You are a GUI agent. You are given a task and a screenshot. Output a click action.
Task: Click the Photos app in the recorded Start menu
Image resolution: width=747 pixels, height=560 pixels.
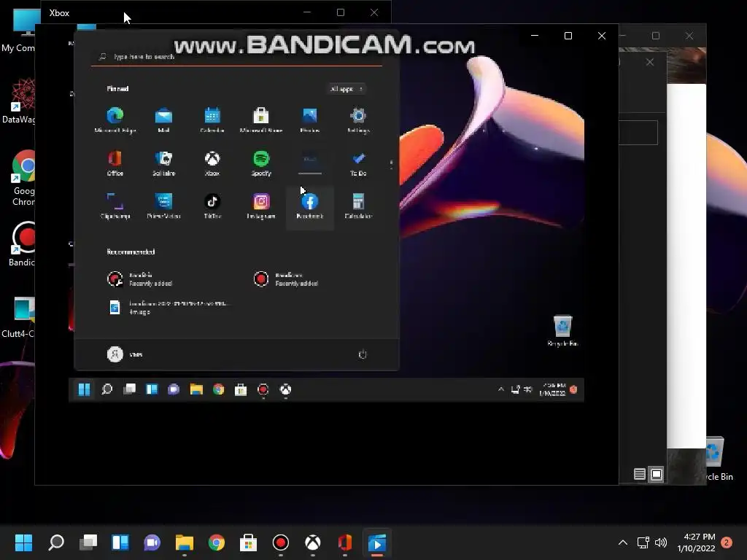tap(309, 120)
